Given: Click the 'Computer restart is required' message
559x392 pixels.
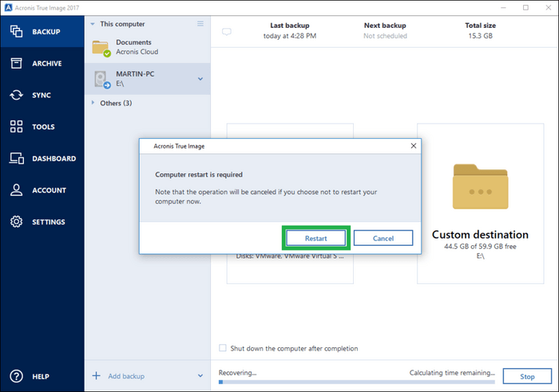Looking at the screenshot, I should [x=199, y=175].
